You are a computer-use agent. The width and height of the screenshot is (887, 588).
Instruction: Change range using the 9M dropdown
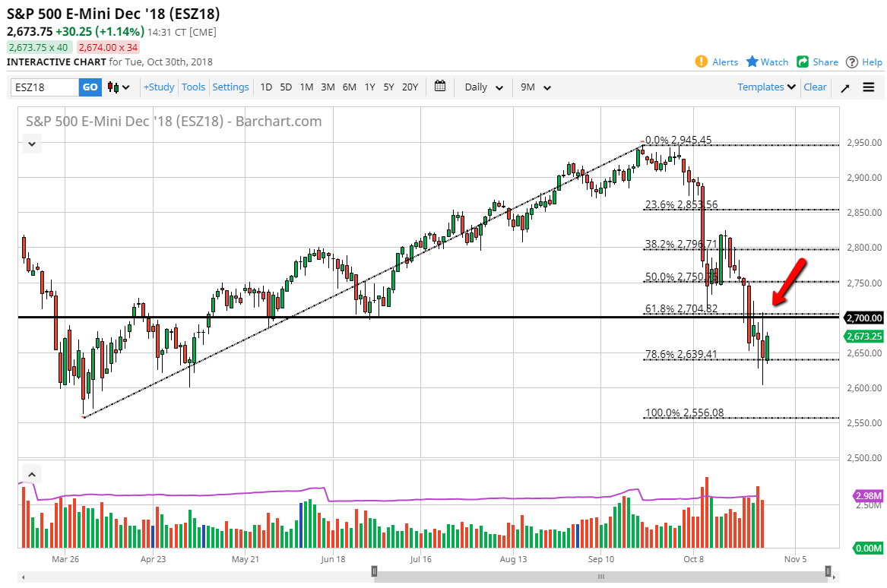pos(534,87)
